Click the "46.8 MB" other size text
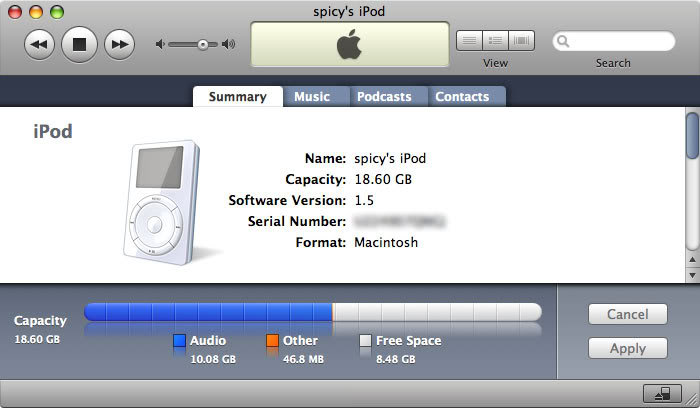This screenshot has height=408, width=700. coord(304,359)
